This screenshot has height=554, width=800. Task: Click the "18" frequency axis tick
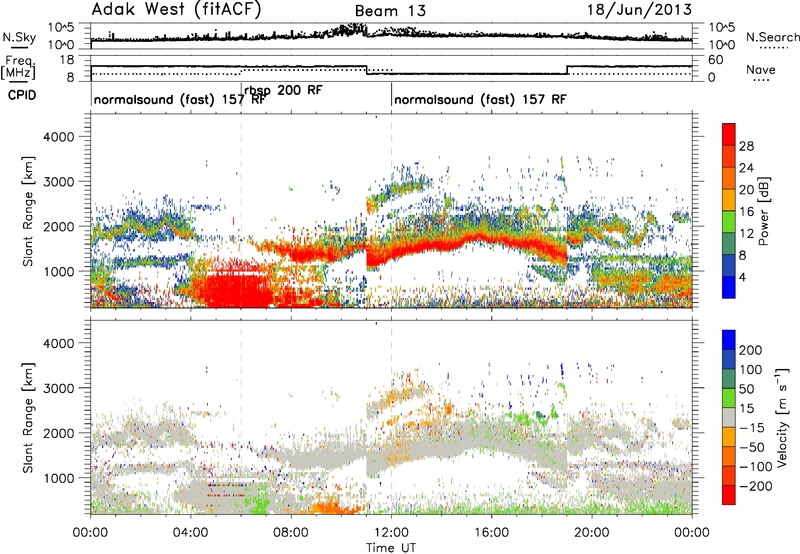coord(67,60)
